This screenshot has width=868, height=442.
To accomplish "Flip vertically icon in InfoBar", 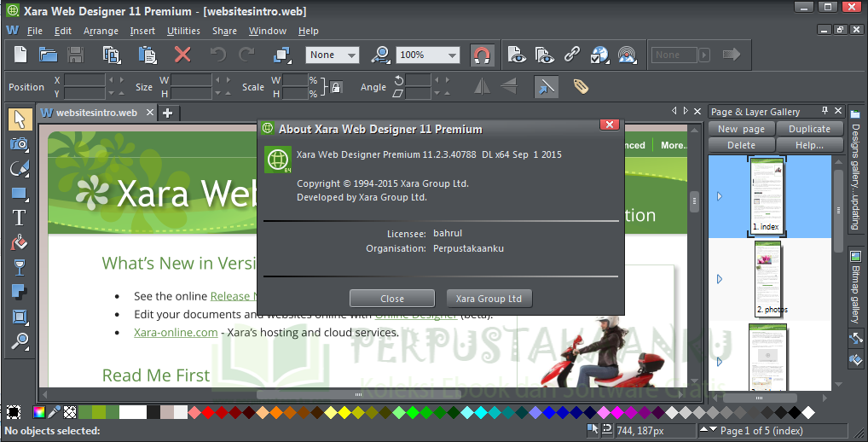I will pos(509,86).
